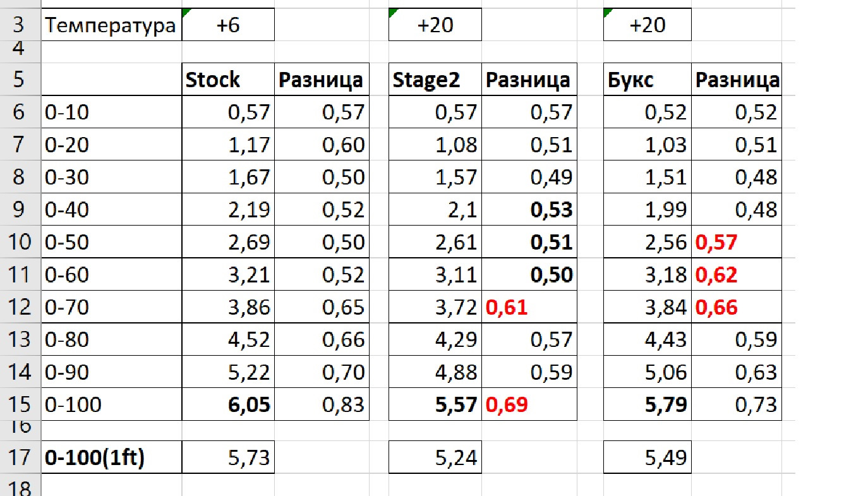Select the Stage2 value 4,88
The image size is (868, 496).
click(x=435, y=372)
